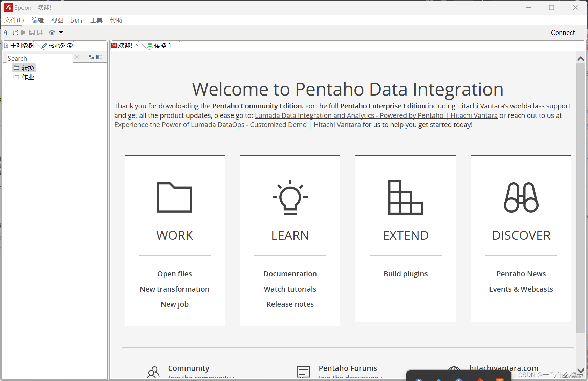Click the Open file toolbar icon

tap(15, 33)
